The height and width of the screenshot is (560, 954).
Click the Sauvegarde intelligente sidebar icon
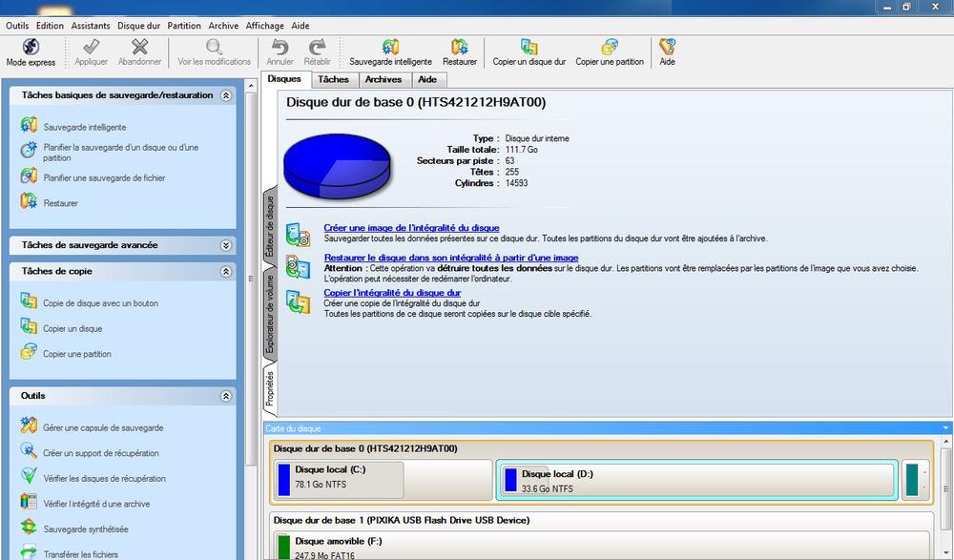pyautogui.click(x=29, y=125)
